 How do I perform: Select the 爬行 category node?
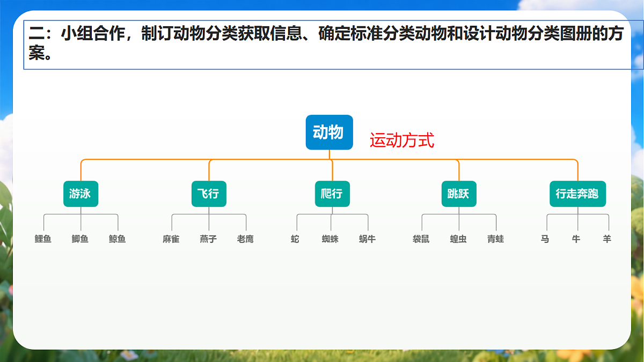[x=332, y=194]
